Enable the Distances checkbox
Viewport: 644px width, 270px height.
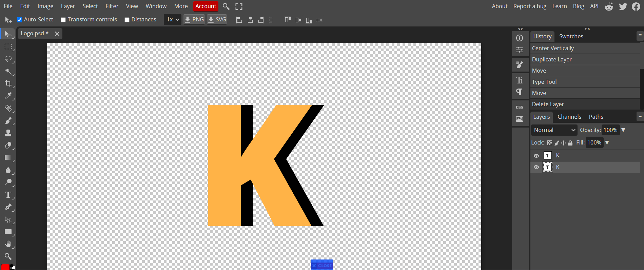click(x=127, y=20)
